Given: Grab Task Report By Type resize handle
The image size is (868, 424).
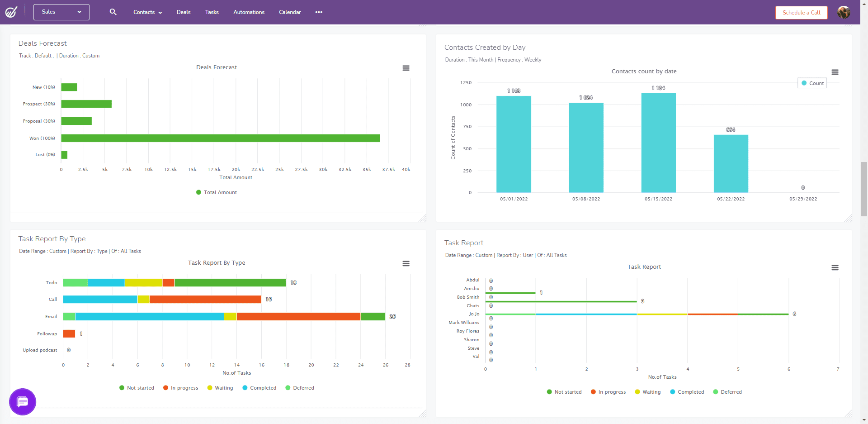Looking at the screenshot, I should (423, 414).
